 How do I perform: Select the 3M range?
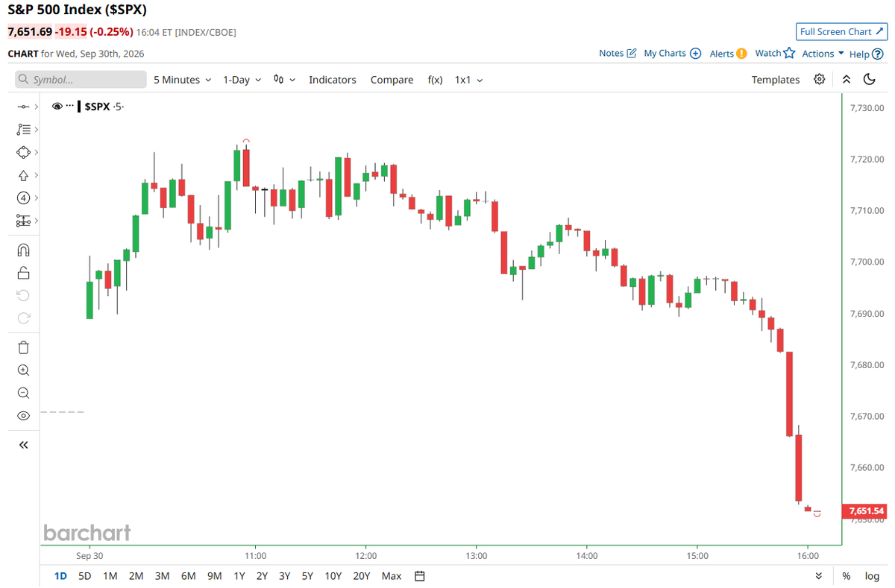point(162,576)
